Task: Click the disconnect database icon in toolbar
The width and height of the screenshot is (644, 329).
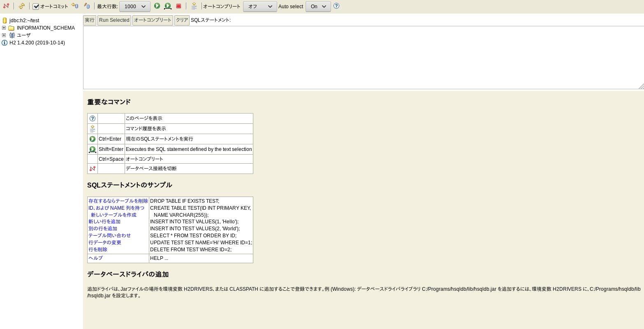Action: 6,6
